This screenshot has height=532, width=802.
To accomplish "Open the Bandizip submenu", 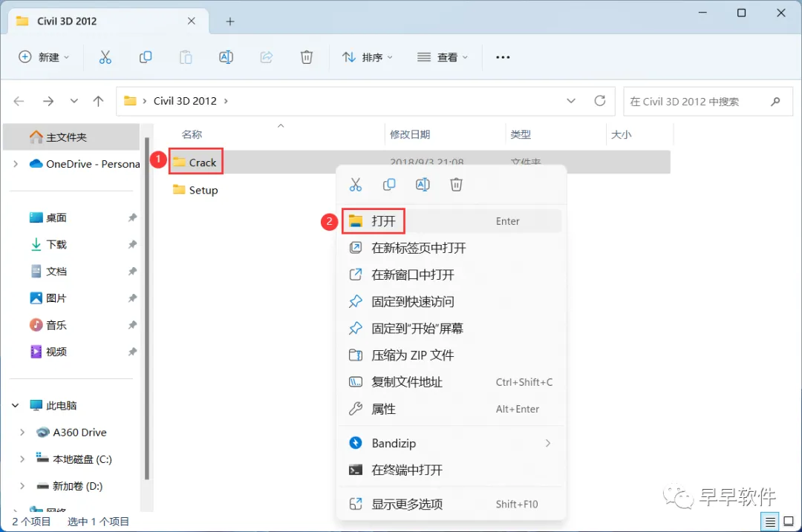I will 451,443.
